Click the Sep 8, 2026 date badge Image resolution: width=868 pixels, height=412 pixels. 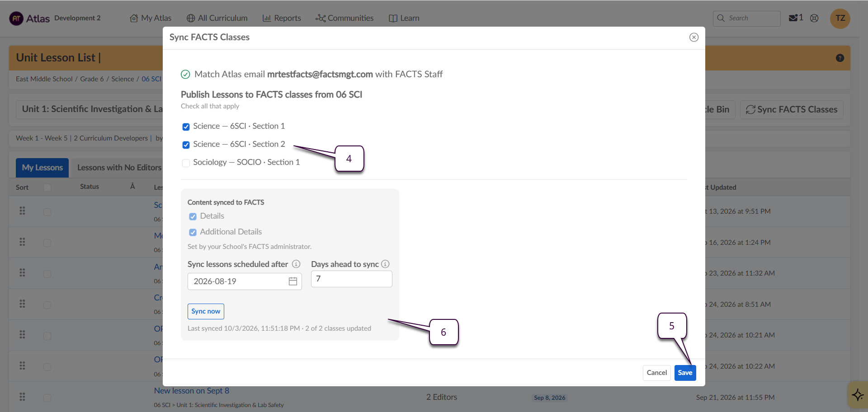(x=549, y=398)
